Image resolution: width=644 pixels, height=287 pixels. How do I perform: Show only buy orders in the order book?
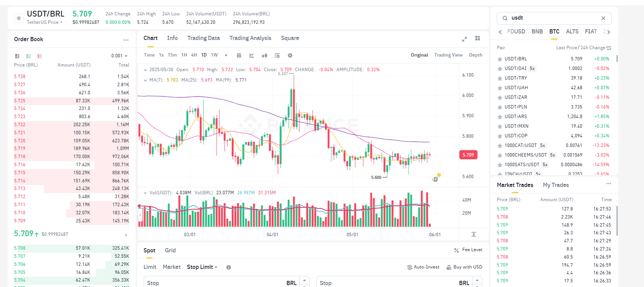tap(28, 56)
